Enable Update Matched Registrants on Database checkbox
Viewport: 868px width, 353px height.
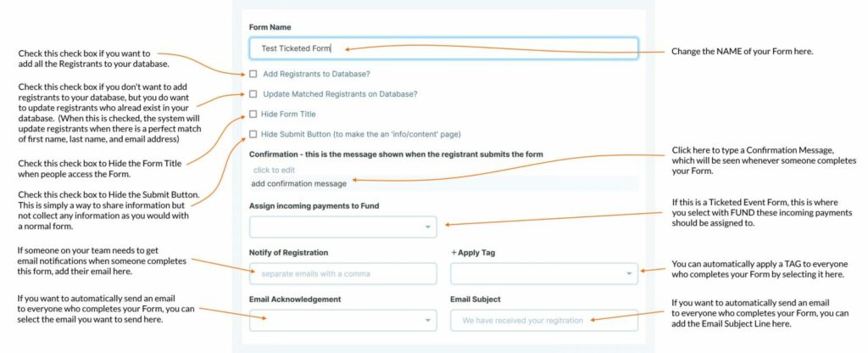pos(253,94)
